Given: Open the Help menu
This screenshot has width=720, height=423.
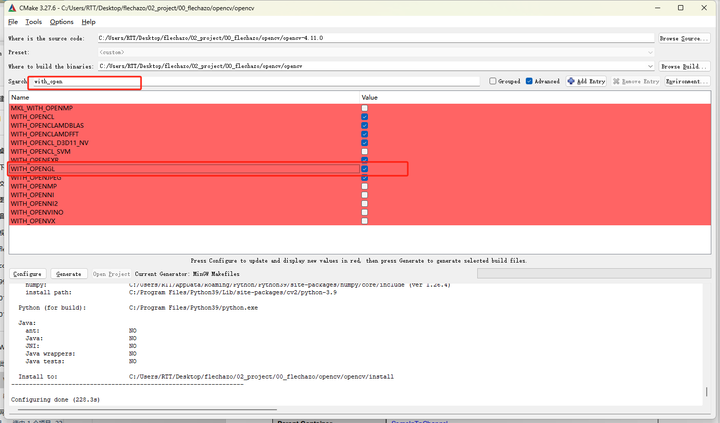Looking at the screenshot, I should point(88,22).
